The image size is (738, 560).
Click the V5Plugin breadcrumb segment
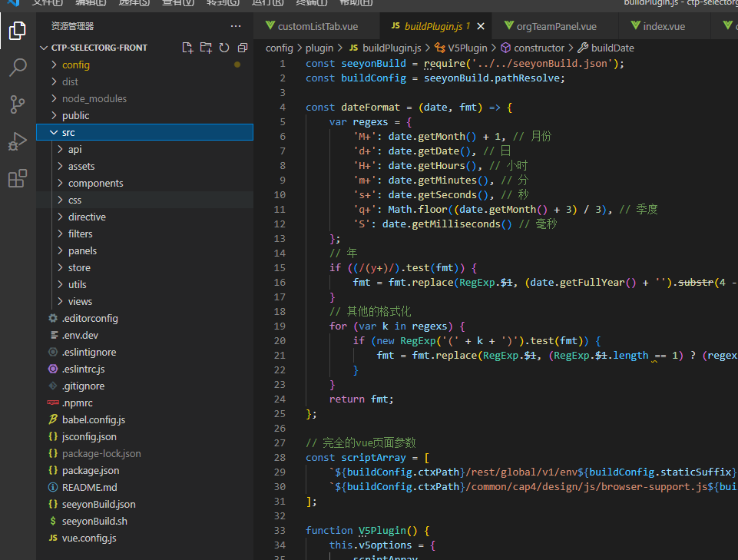467,48
